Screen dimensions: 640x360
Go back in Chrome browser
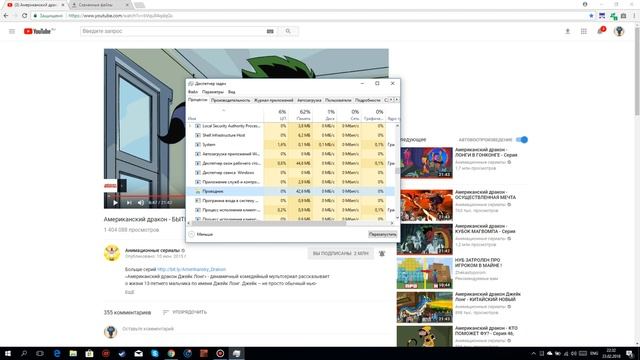coord(6,16)
